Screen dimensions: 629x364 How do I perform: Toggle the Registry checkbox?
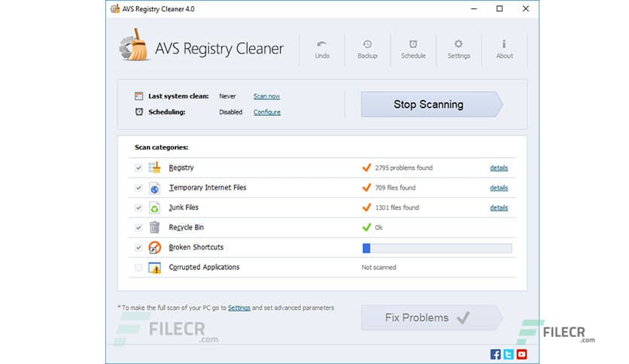138,168
